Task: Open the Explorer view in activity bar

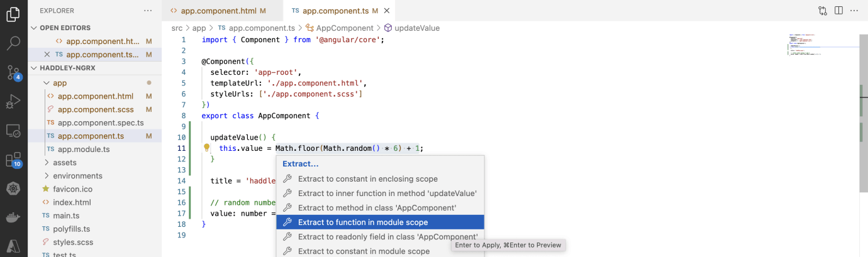Action: point(13,14)
